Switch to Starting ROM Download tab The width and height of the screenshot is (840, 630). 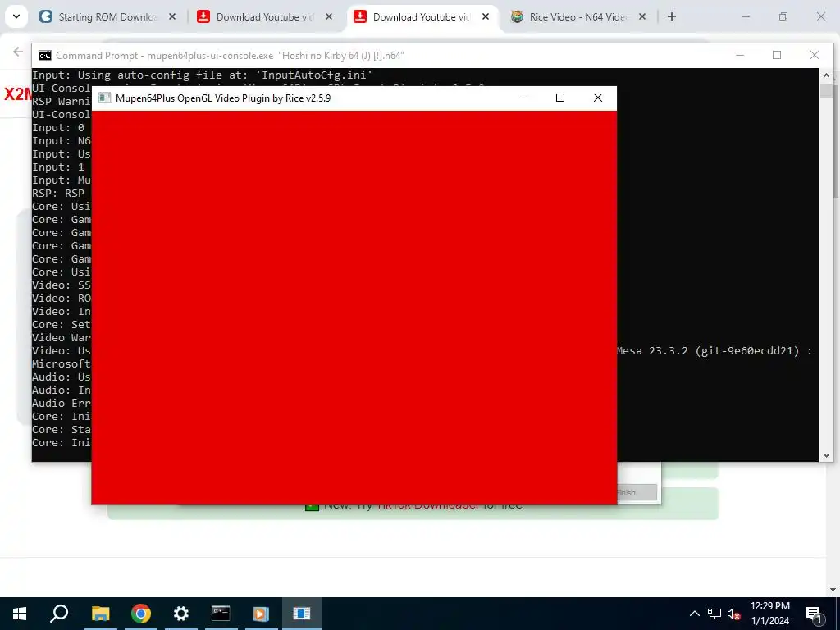(x=107, y=16)
